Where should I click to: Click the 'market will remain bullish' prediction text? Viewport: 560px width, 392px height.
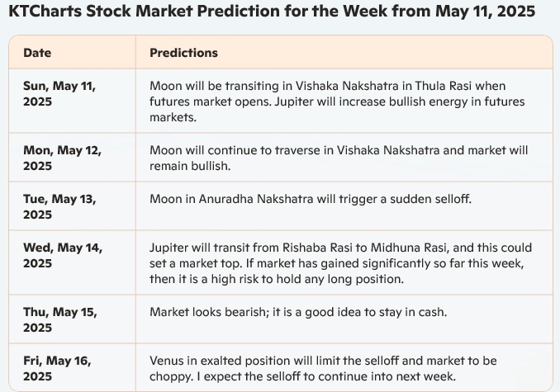click(x=339, y=158)
